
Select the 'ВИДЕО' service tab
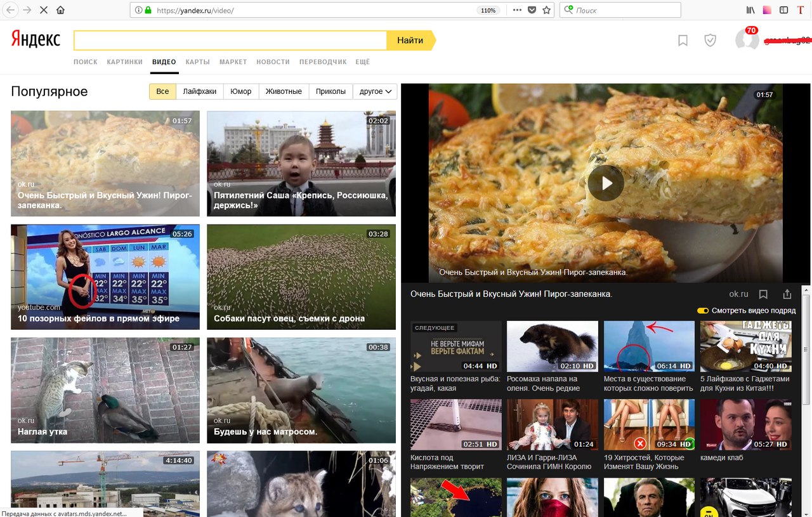point(164,62)
